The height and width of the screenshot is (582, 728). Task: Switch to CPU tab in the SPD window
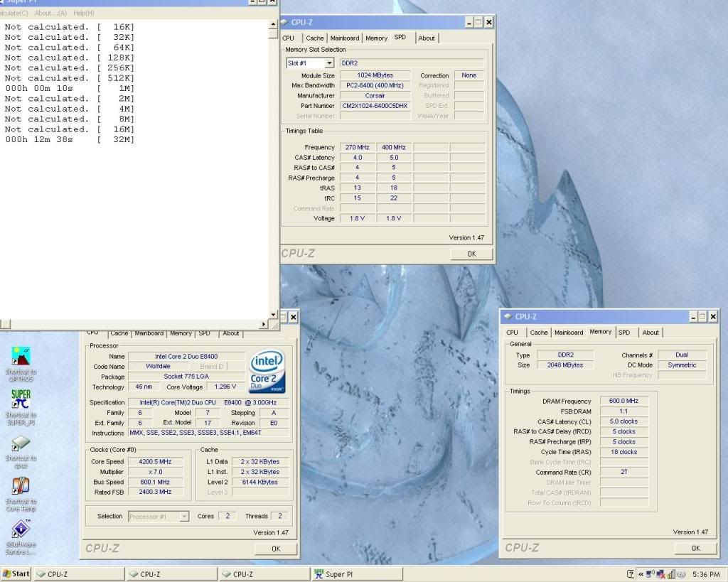pyautogui.click(x=289, y=38)
